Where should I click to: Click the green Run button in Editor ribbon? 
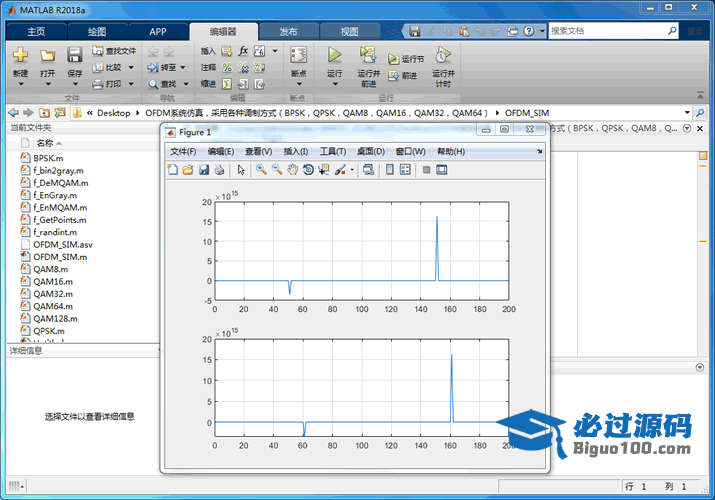[334, 55]
